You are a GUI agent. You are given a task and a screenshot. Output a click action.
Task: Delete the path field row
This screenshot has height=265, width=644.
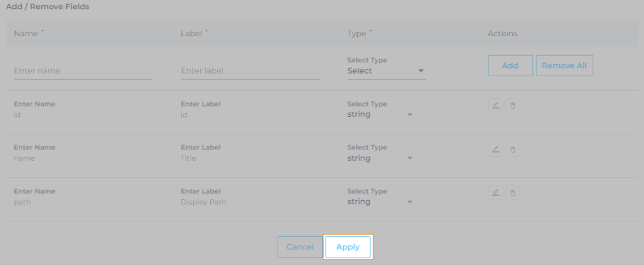coord(513,192)
